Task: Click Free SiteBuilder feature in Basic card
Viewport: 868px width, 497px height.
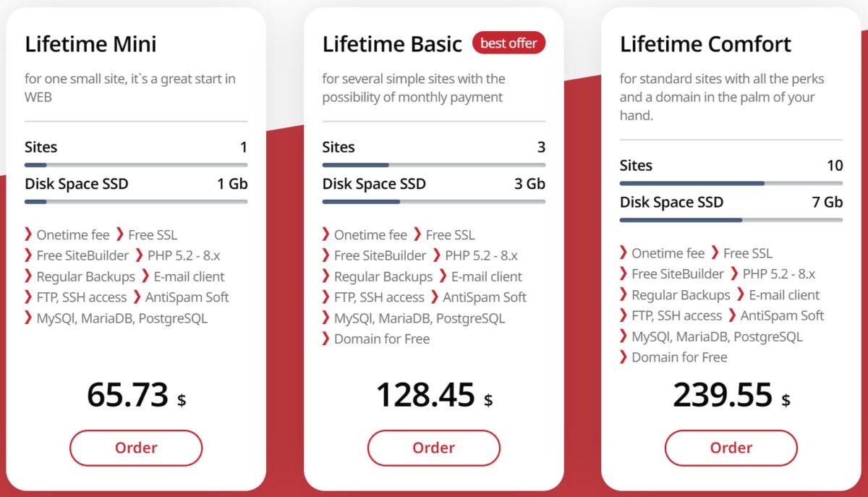Action: tap(380, 255)
